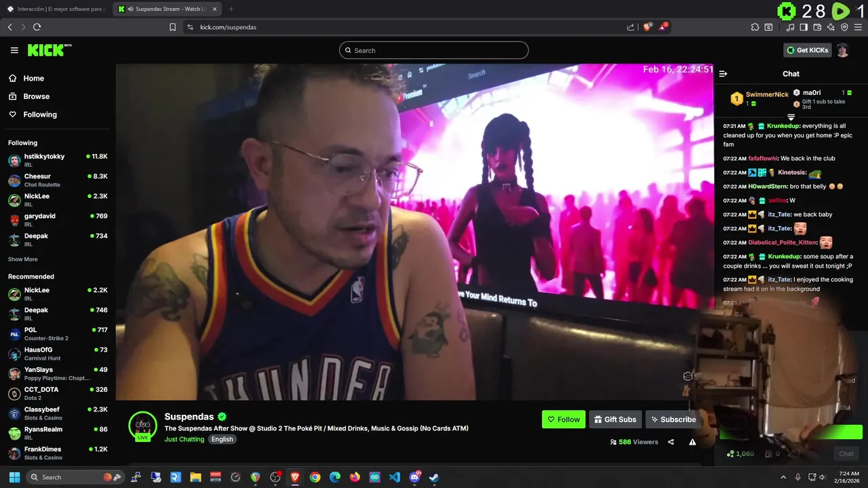Viewport: 868px width, 488px height.
Task: Open the browser main menu
Action: [x=858, y=27]
